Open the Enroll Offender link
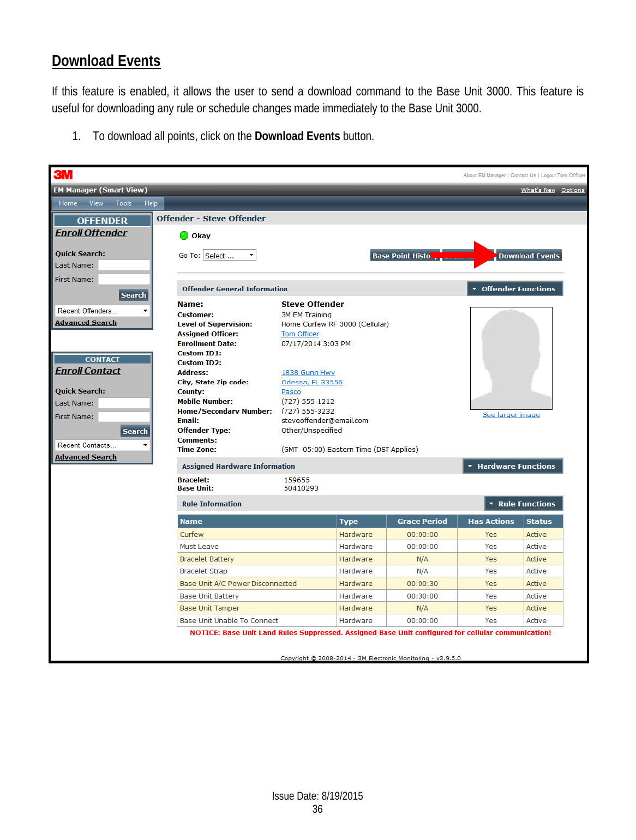 tap(91, 233)
